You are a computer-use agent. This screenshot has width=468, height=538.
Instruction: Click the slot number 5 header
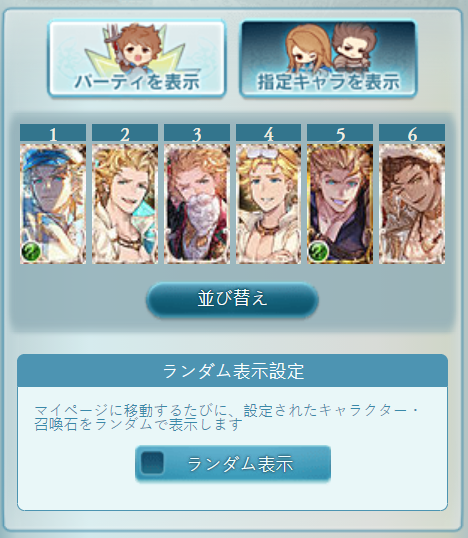click(x=340, y=133)
